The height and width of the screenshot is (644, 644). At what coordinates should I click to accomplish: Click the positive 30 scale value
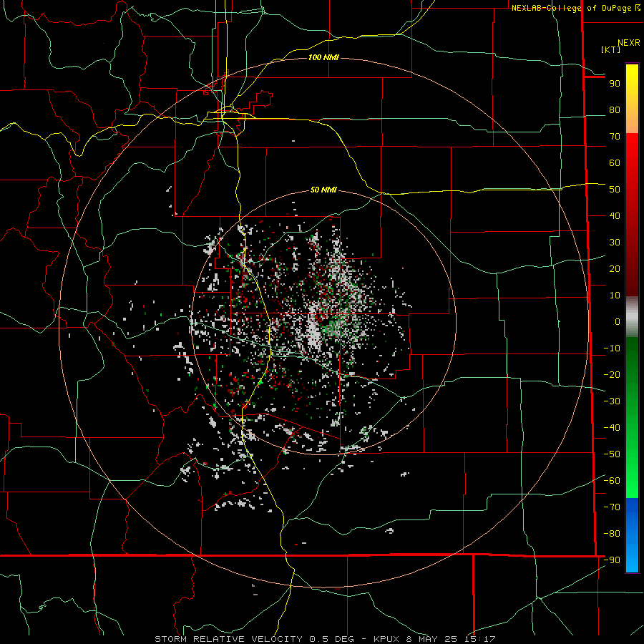pyautogui.click(x=615, y=243)
